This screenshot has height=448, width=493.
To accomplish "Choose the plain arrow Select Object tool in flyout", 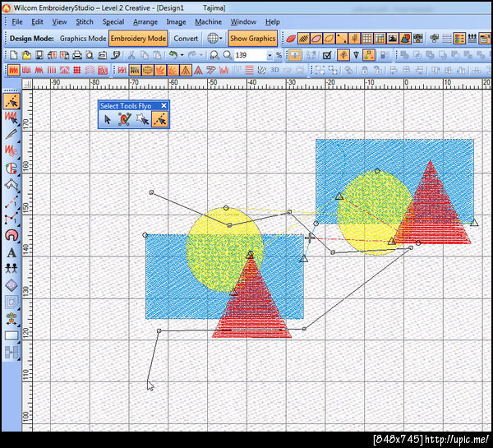I will point(108,119).
